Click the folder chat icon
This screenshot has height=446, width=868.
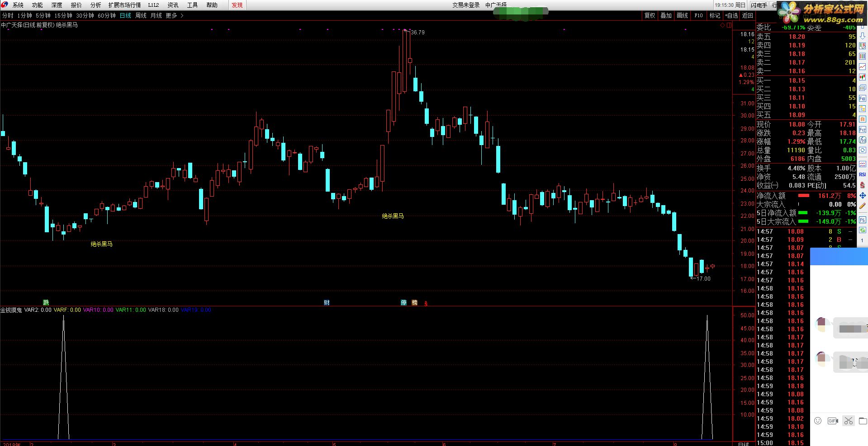863,421
